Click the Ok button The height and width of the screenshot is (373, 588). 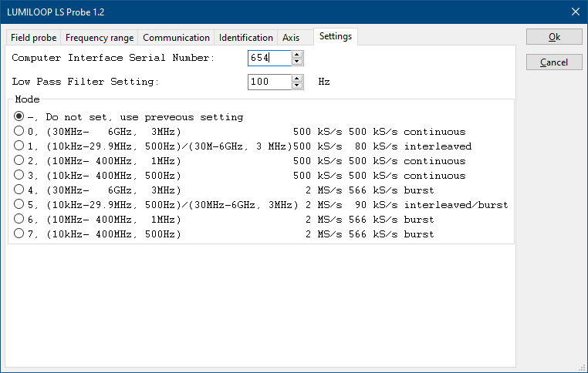pos(554,37)
